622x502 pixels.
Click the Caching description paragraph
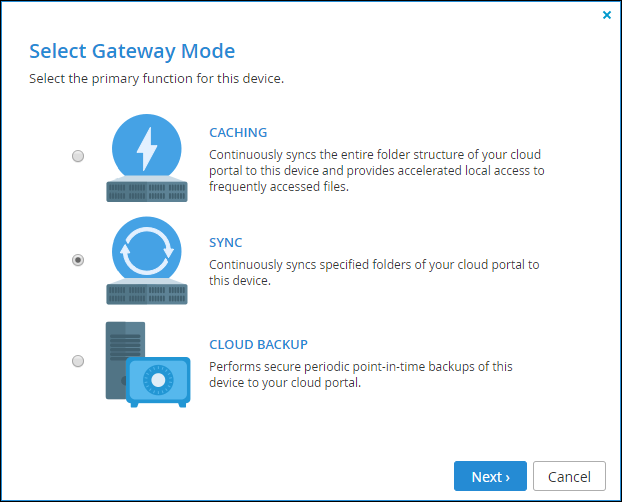point(376,171)
